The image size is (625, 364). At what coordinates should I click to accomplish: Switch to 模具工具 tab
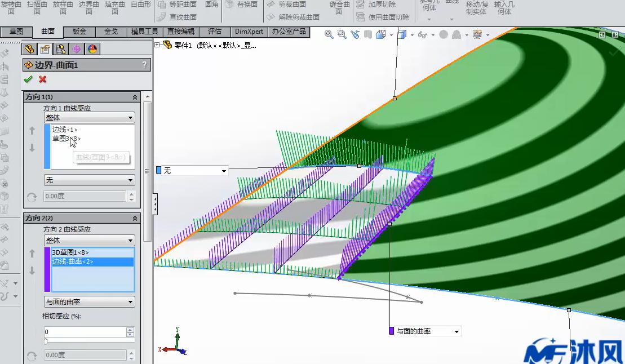[144, 32]
